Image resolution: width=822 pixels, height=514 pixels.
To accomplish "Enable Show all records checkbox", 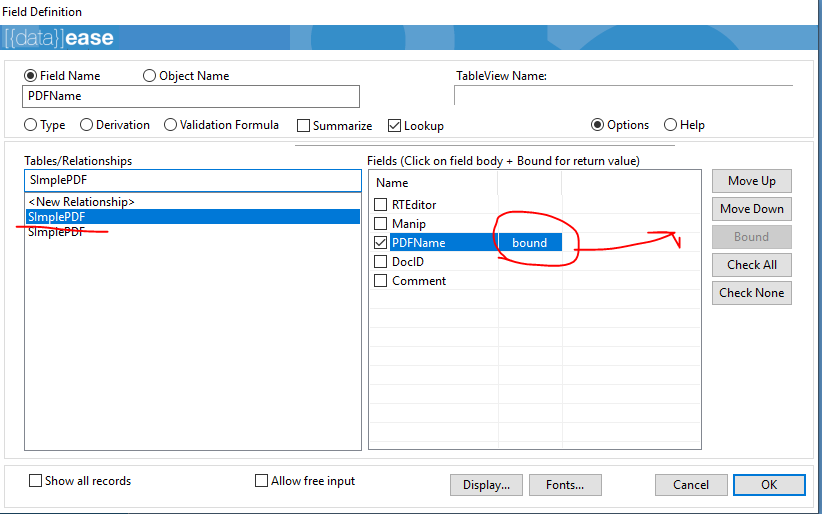I will click(x=35, y=480).
